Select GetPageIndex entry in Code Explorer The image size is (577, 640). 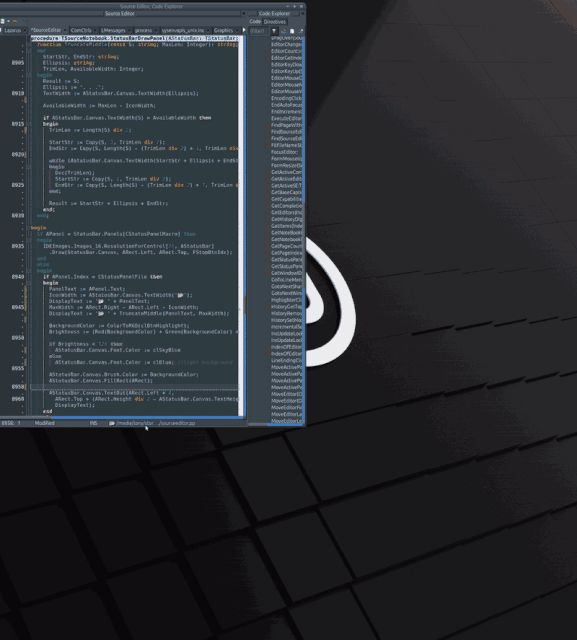click(287, 253)
